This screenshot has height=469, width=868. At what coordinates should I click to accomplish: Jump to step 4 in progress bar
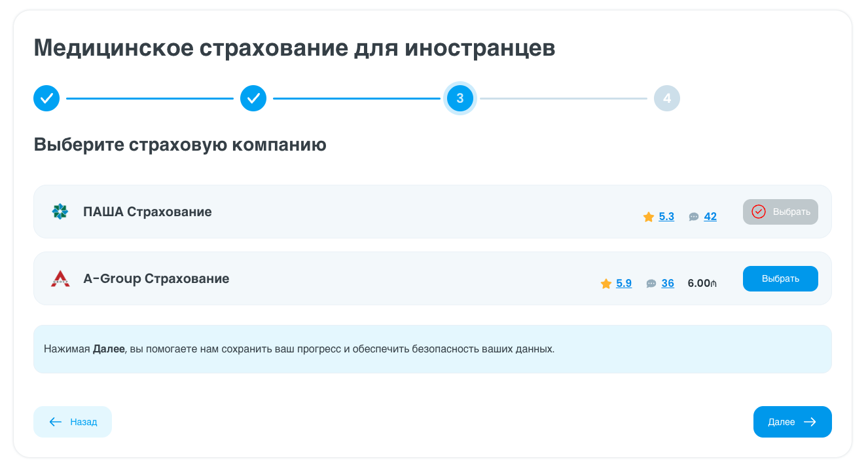[x=667, y=98]
